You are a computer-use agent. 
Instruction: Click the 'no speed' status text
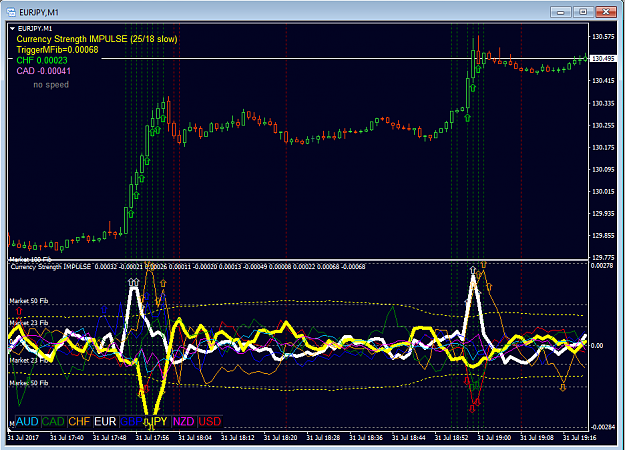point(51,85)
